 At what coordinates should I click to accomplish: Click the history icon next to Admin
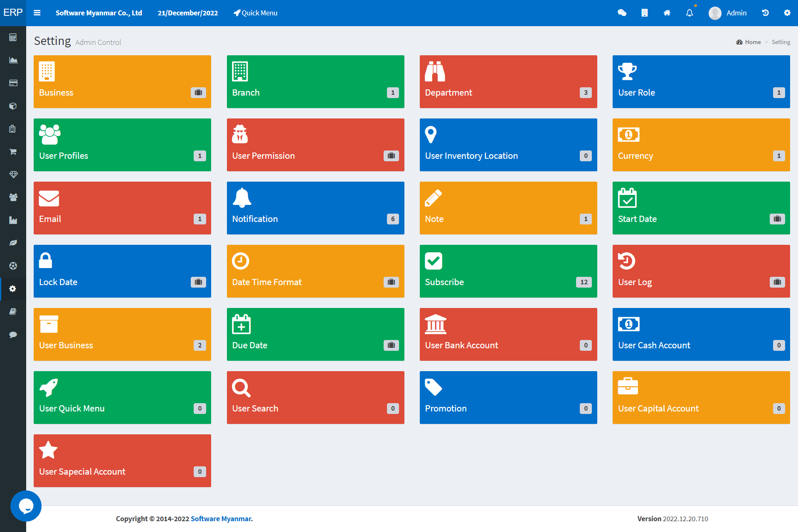click(x=765, y=13)
